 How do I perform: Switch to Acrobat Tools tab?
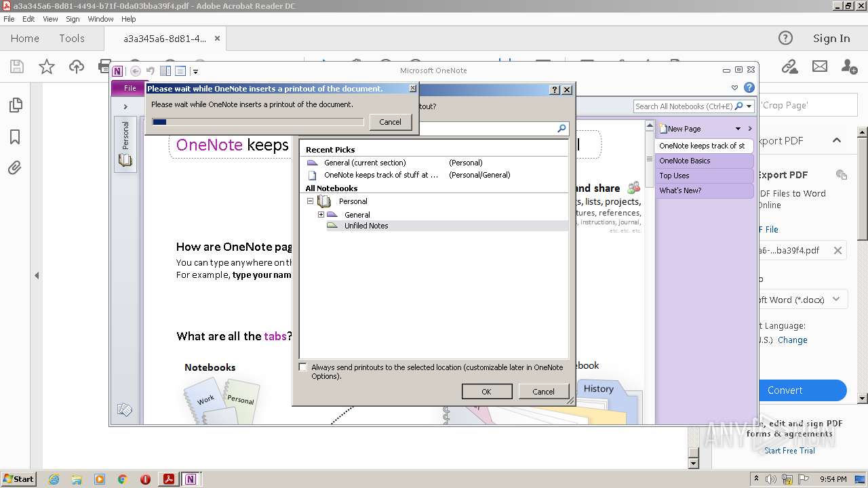[x=72, y=38]
